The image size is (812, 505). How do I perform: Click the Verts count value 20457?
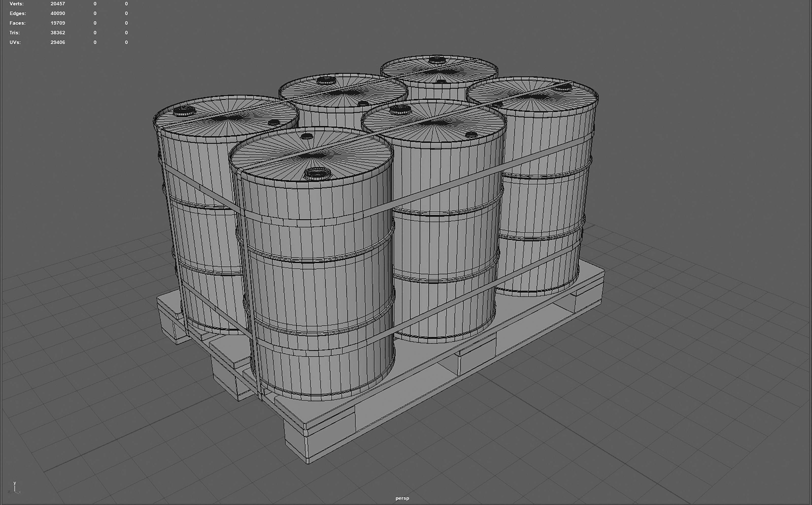(x=58, y=4)
